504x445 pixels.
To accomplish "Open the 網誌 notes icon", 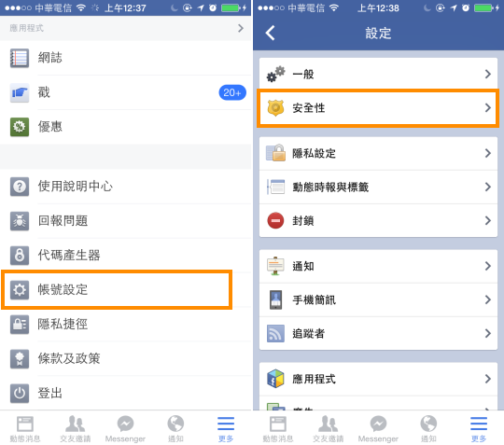I will pyautogui.click(x=20, y=58).
